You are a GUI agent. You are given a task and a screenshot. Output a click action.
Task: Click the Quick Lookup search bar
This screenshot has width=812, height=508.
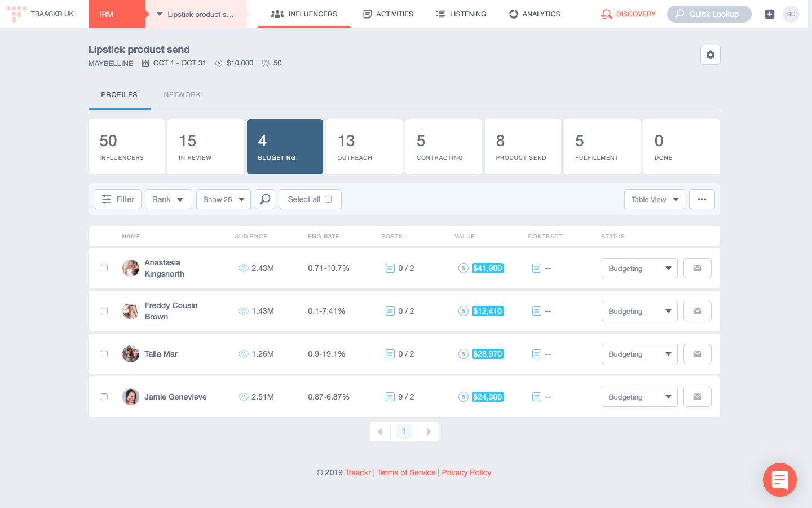pyautogui.click(x=709, y=14)
